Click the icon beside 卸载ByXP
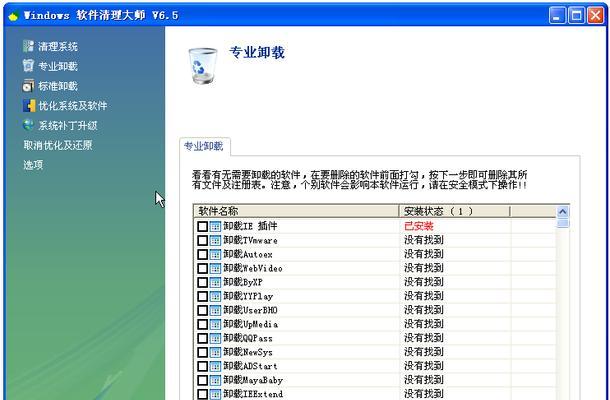 pyautogui.click(x=215, y=282)
